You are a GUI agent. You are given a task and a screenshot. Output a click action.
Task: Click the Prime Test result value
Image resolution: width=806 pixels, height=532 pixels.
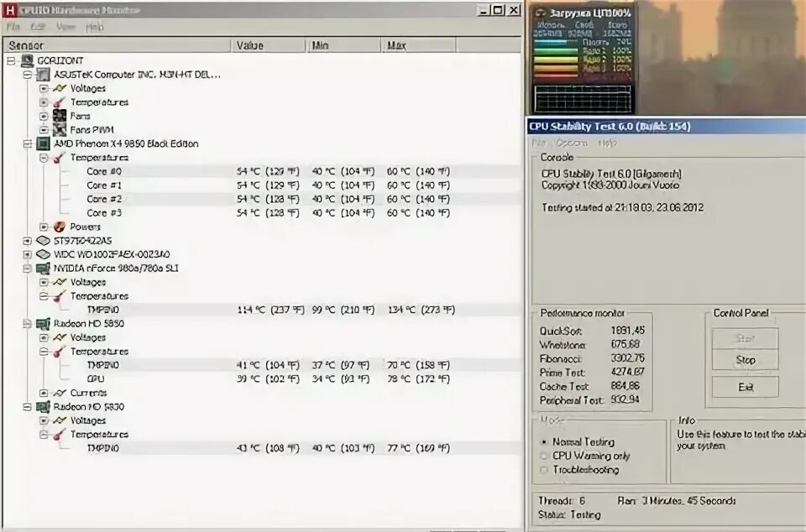click(628, 372)
